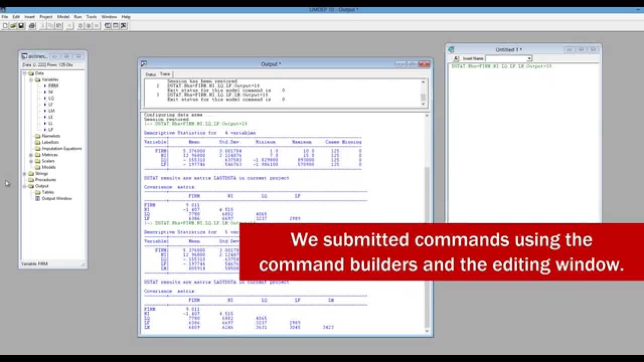Select the LM variable in tree
The width and height of the screenshot is (644, 362).
51,111
